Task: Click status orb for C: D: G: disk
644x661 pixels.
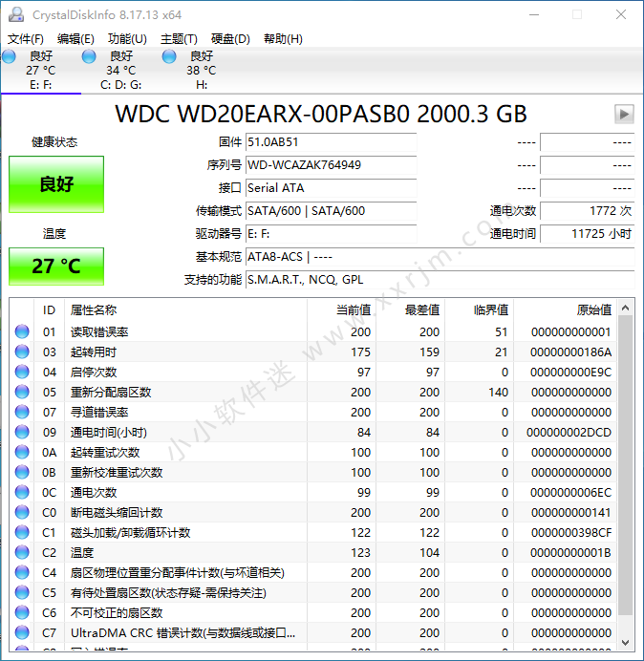Action: click(x=89, y=56)
